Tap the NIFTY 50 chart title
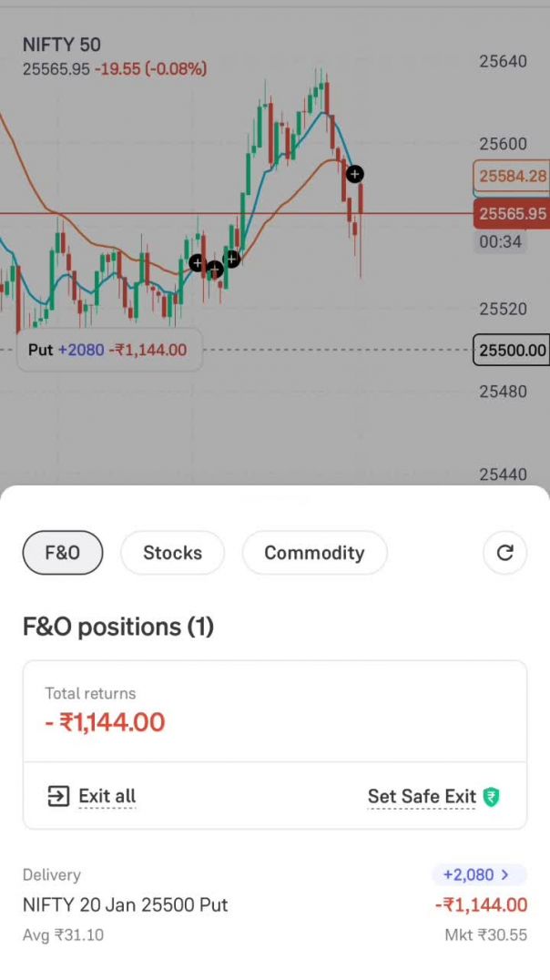Image resolution: width=550 pixels, height=980 pixels. point(62,45)
